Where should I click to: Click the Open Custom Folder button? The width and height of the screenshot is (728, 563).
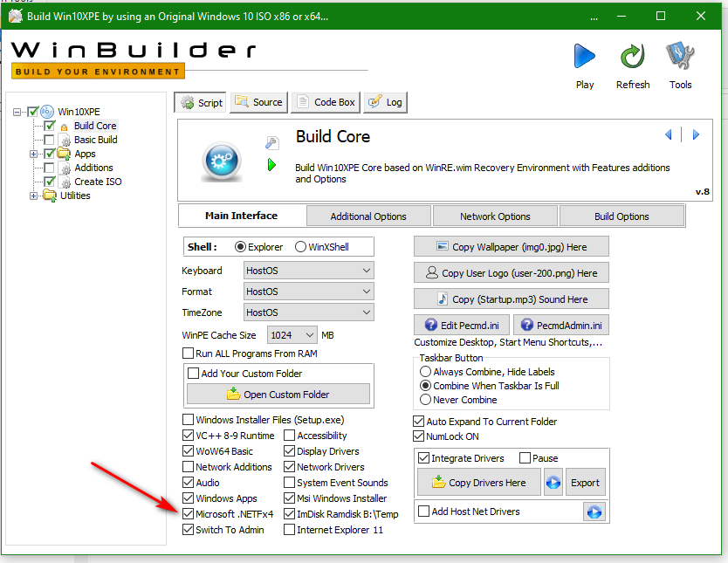(x=278, y=394)
